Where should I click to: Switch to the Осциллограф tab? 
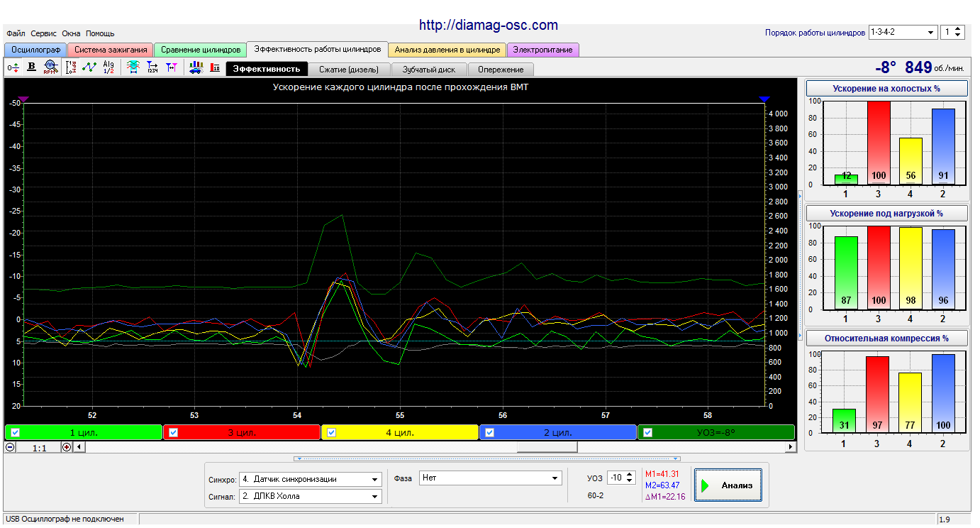[35, 50]
